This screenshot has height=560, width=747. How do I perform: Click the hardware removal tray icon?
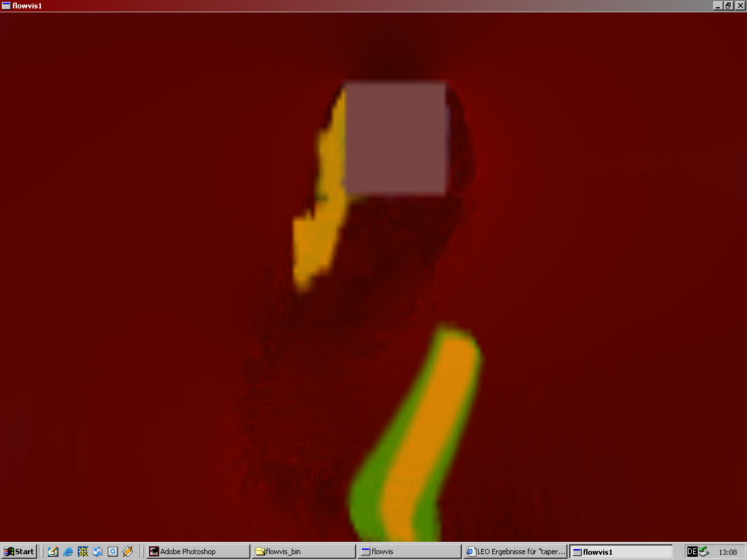pyautogui.click(x=704, y=552)
